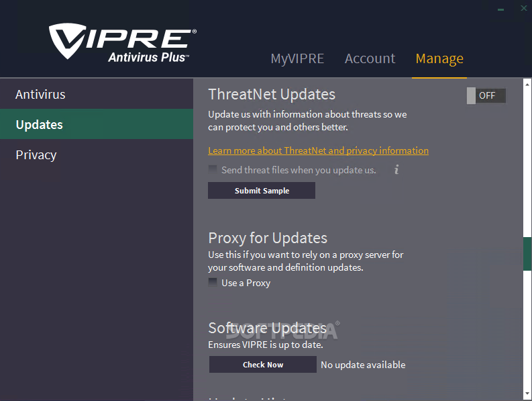This screenshot has height=401, width=532.
Task: Select Updates in the sidebar
Action: 97,124
